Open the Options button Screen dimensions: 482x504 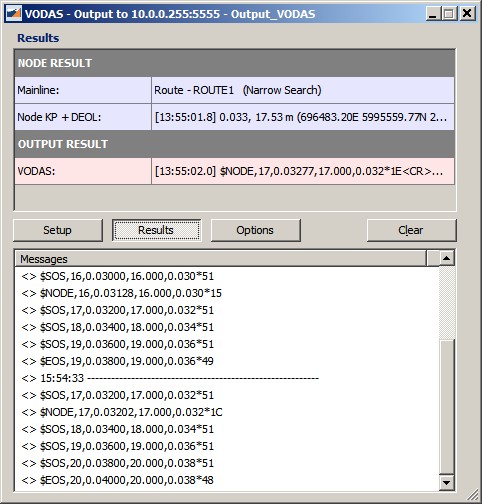(x=256, y=230)
